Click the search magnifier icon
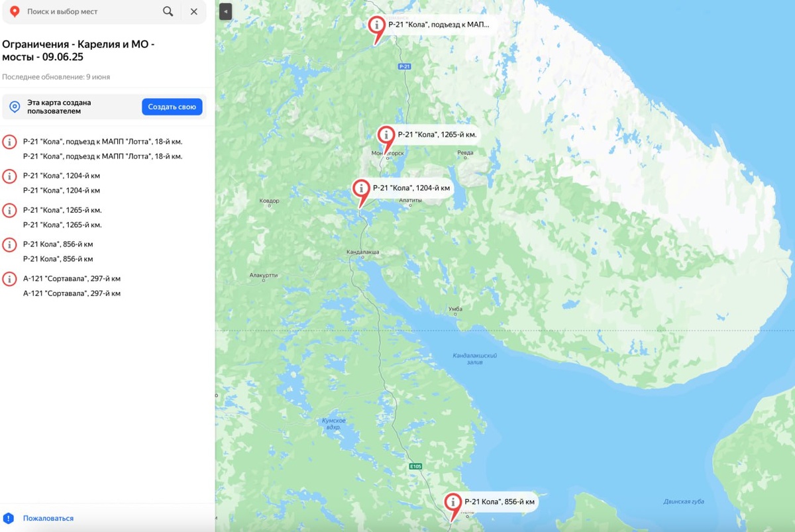 [x=168, y=11]
